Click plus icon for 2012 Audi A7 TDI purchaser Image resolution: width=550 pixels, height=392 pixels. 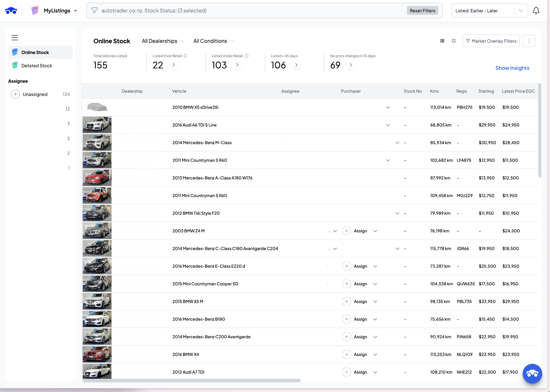(x=347, y=372)
